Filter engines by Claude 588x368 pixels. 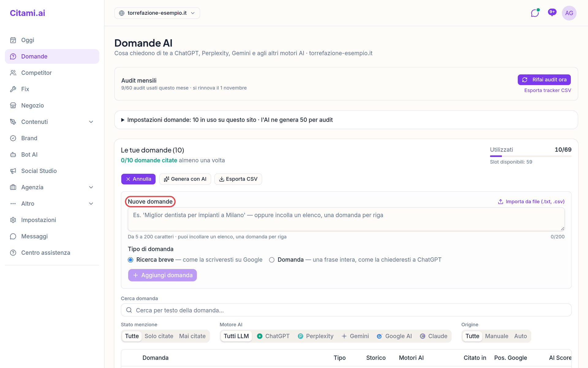(434, 336)
